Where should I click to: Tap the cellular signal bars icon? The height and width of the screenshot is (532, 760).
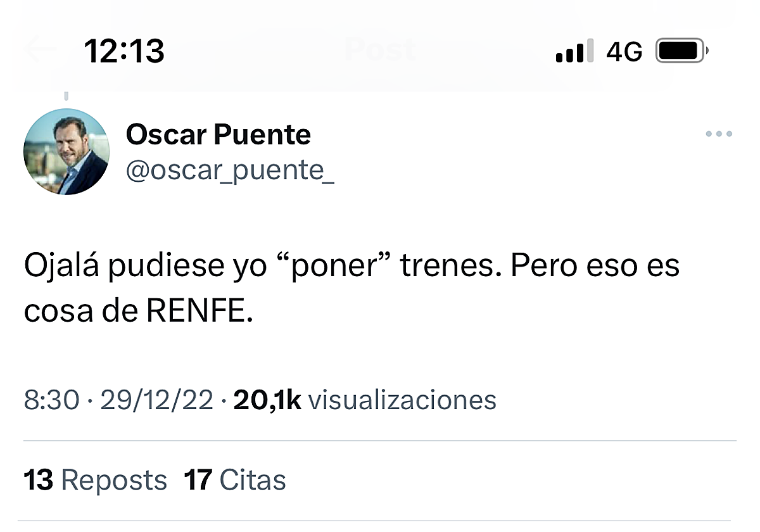pos(574,51)
